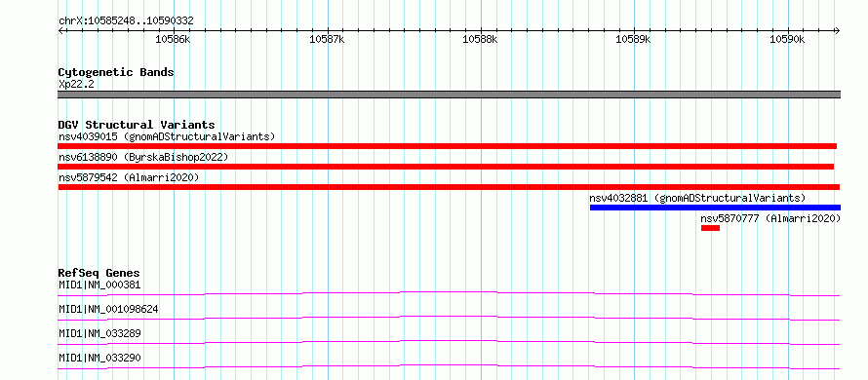Click the left arrow of the ruler

tap(60, 31)
